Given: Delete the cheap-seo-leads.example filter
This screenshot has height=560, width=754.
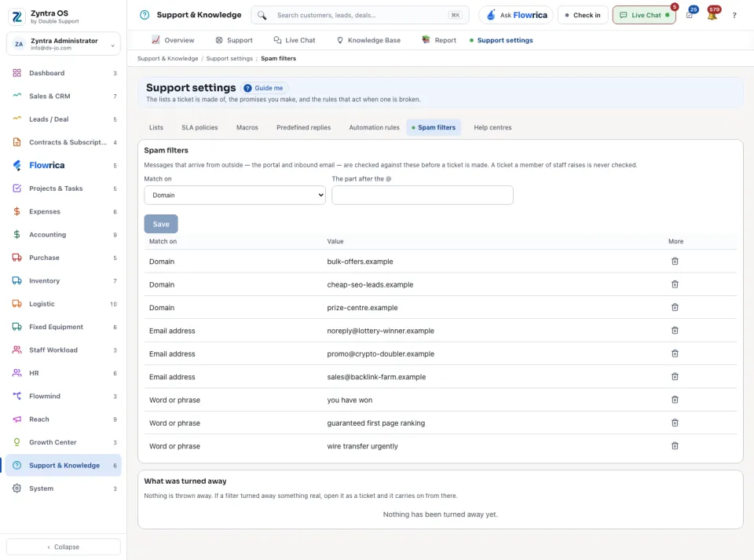Looking at the screenshot, I should point(675,284).
